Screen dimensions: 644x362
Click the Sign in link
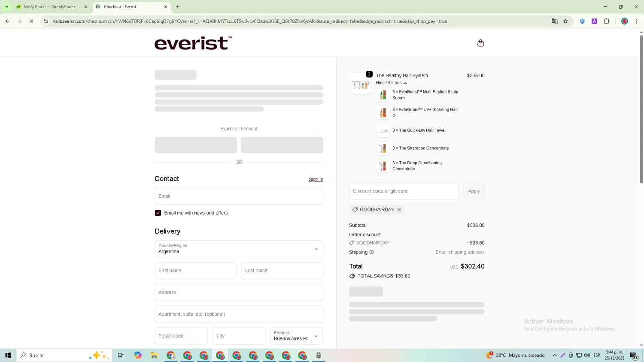316,179
